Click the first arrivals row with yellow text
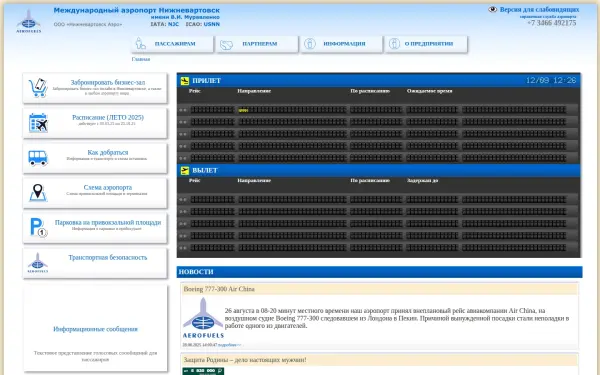The height and width of the screenshot is (375, 600). [378, 110]
